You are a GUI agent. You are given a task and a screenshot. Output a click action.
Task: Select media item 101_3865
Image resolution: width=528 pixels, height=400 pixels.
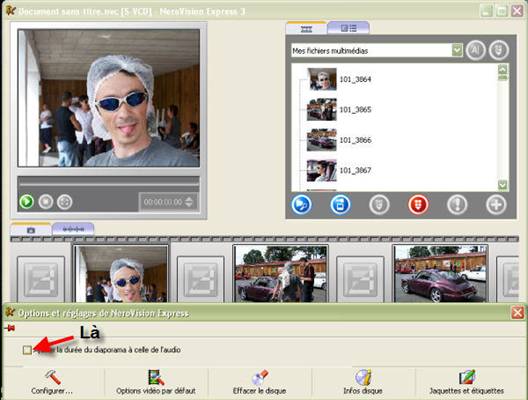pos(356,110)
